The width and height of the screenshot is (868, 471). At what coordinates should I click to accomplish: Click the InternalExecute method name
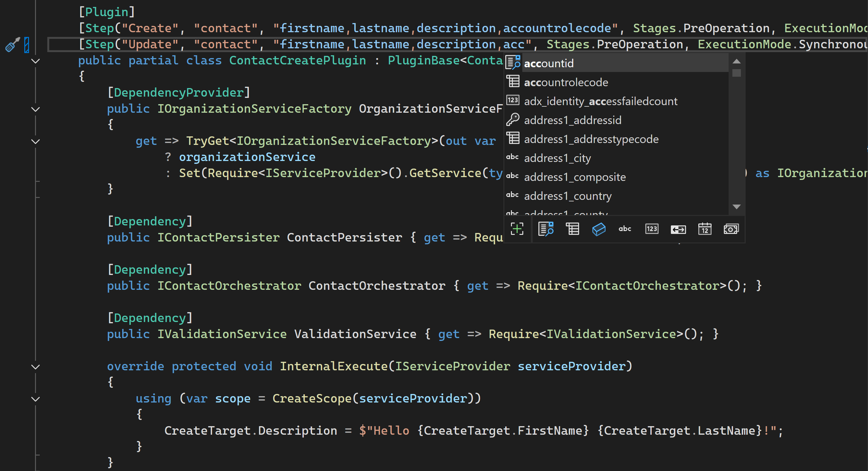click(334, 367)
